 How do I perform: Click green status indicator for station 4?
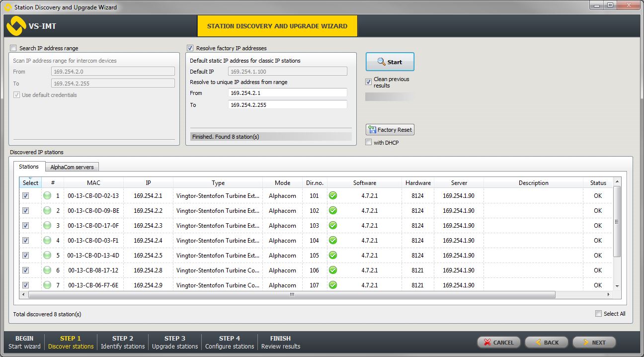[x=47, y=241]
